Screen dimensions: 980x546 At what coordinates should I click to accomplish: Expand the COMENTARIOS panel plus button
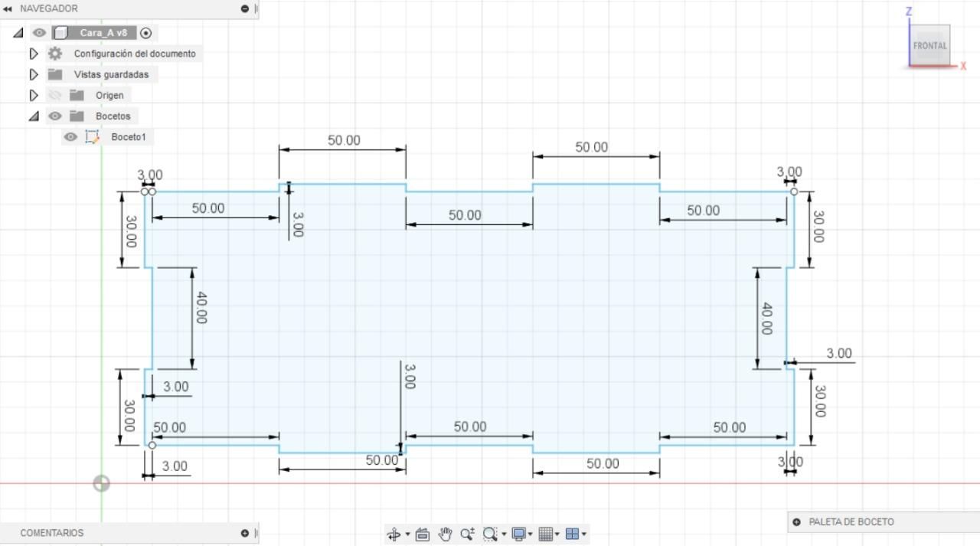coord(244,533)
